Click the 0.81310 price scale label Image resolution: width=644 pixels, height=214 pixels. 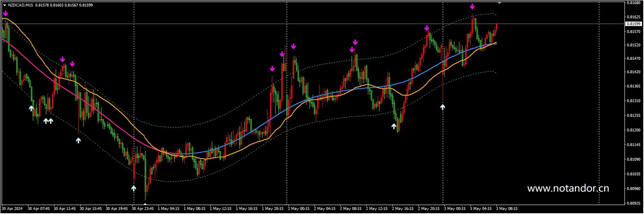(x=634, y=101)
